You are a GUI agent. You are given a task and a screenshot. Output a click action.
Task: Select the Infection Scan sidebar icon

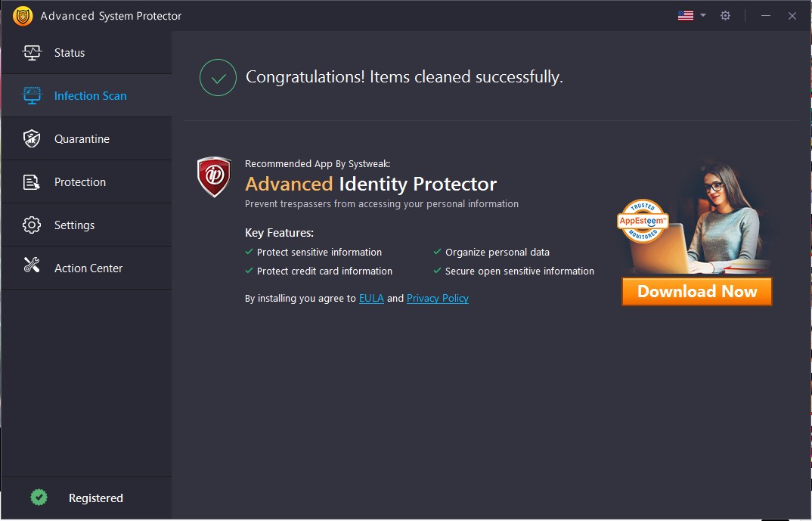pos(33,95)
